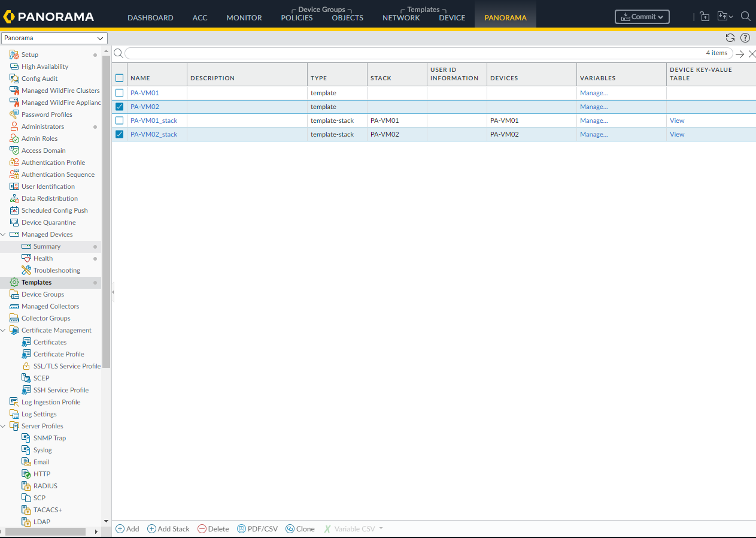Image resolution: width=756 pixels, height=538 pixels.
Task: Click inside the filter search field
Action: click(429, 53)
